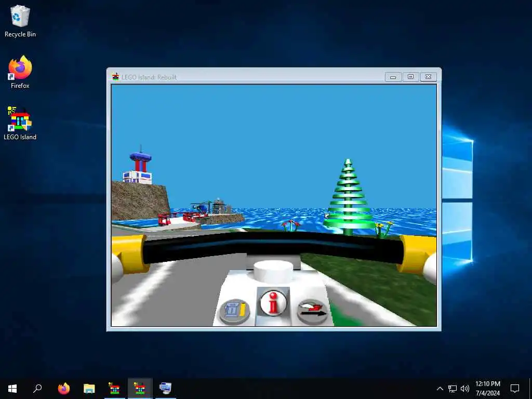Launch Firefox from the taskbar
The height and width of the screenshot is (399, 532).
[x=63, y=389]
